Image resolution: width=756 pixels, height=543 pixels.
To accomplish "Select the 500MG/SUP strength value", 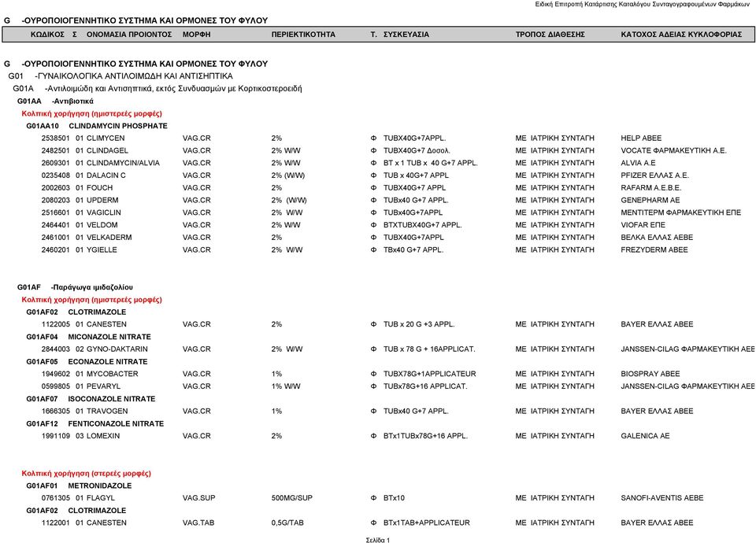I will (291, 498).
